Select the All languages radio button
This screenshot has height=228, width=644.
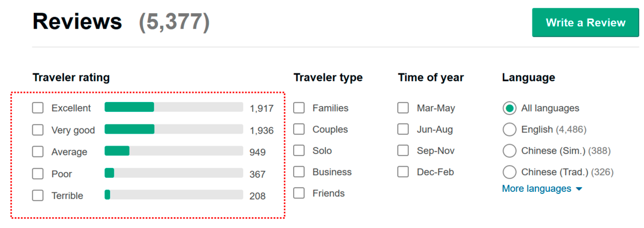(509, 108)
